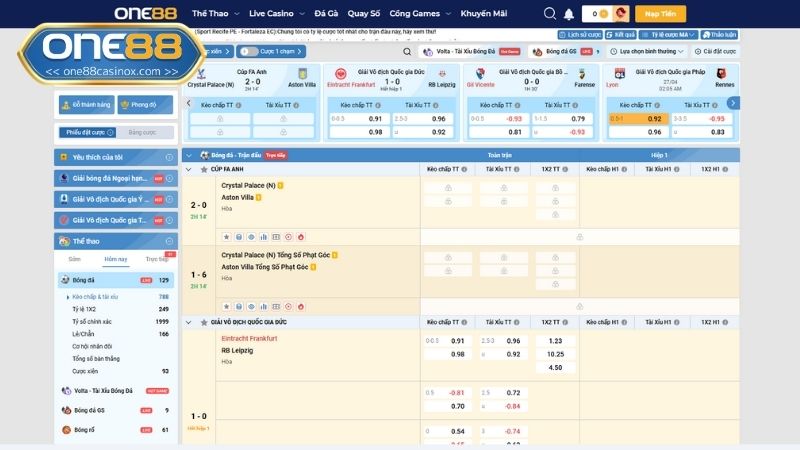Click the Eintracht Frankfurt club logo in the top card
Viewport: 800px width, 450px height.
pyautogui.click(x=340, y=74)
